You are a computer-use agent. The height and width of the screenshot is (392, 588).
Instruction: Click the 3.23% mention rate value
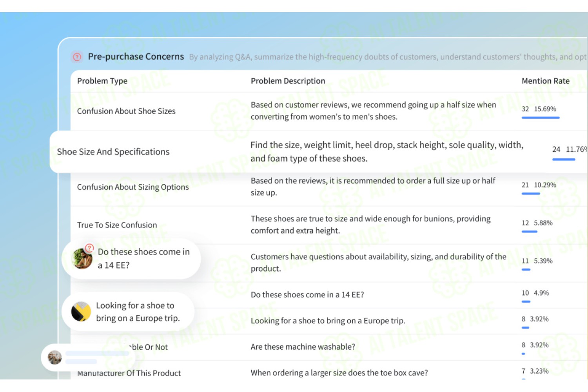click(539, 371)
